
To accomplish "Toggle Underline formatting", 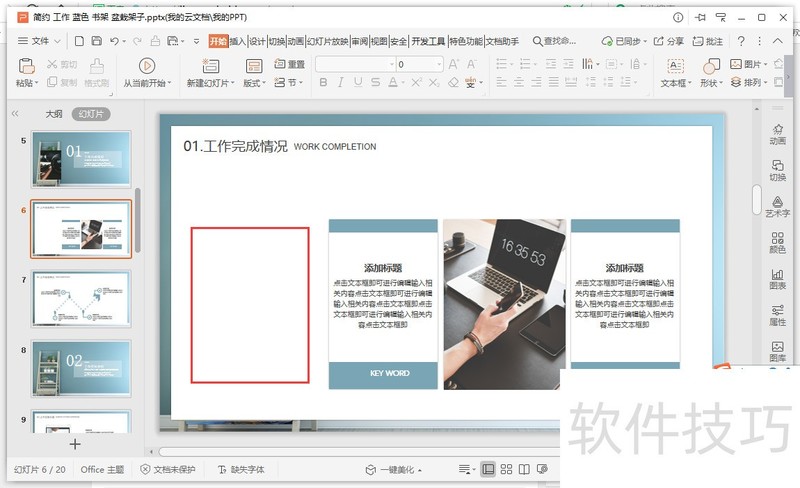I will 358,82.
